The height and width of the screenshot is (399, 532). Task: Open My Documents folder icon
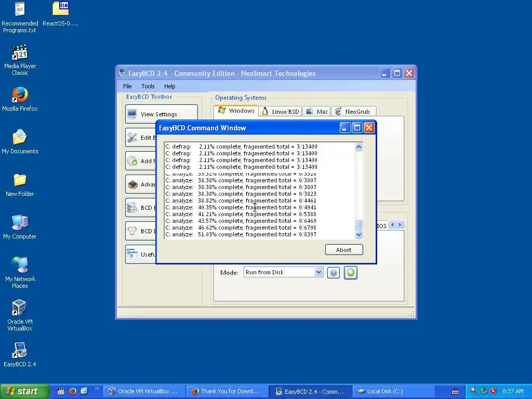coord(20,141)
